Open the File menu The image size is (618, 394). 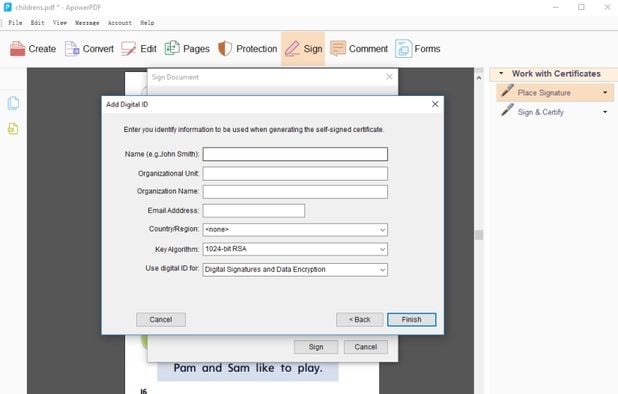[15, 23]
